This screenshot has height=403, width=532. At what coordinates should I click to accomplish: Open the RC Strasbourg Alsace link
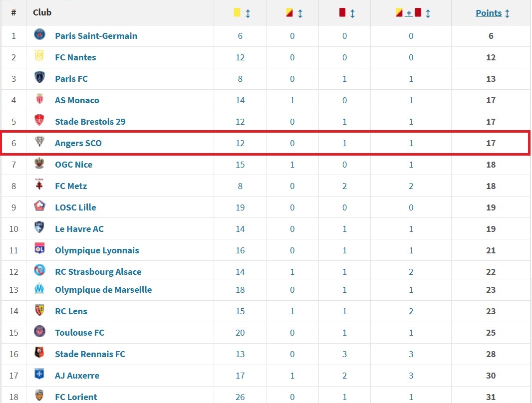coord(98,272)
